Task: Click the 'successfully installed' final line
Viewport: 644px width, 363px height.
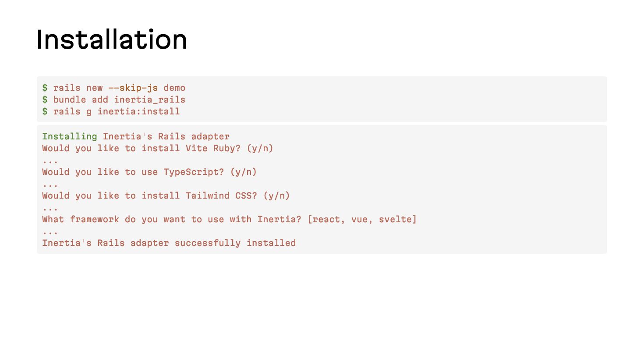Action: 169,243
